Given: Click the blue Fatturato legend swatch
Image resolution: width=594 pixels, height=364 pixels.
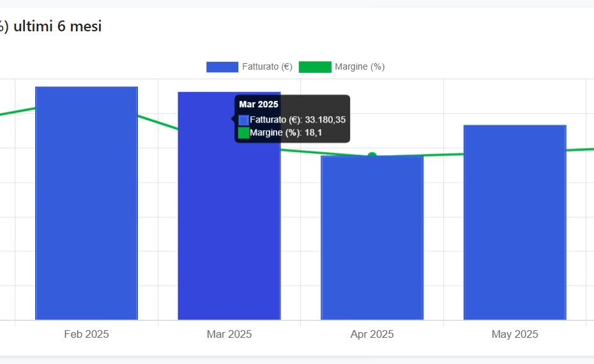Looking at the screenshot, I should coord(222,67).
